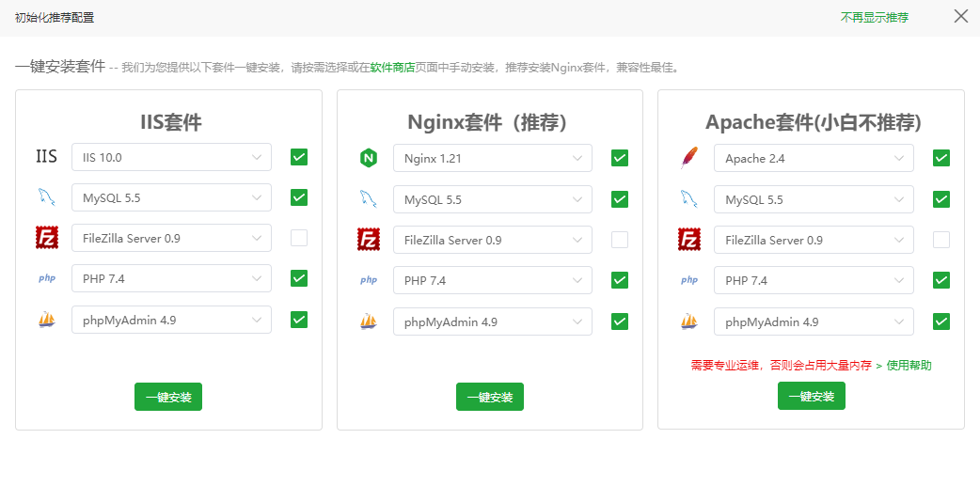980x486 pixels.
Task: Click the MySQL dolphin icon in Apache suite
Action: point(688,199)
